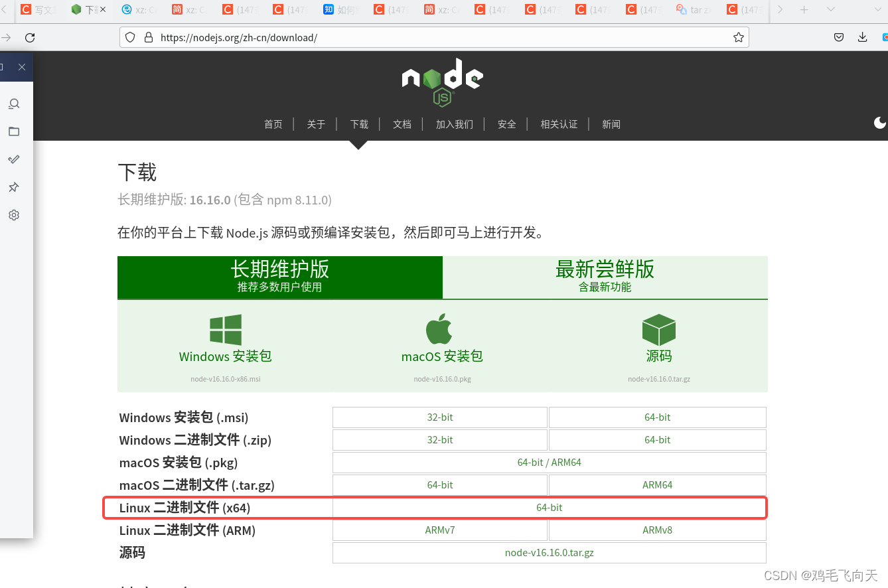The image size is (888, 588).
Task: Download macOS .tar.gz 64-bit
Action: coord(440,485)
